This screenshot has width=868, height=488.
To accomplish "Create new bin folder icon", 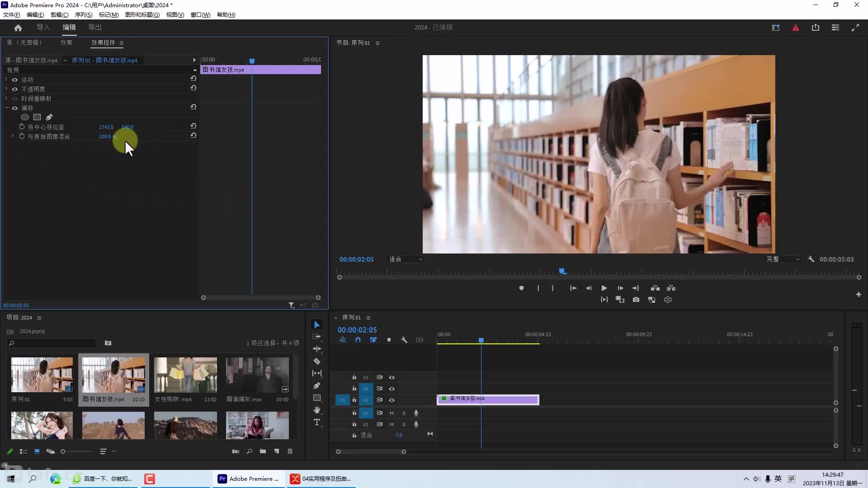I will coord(263,451).
